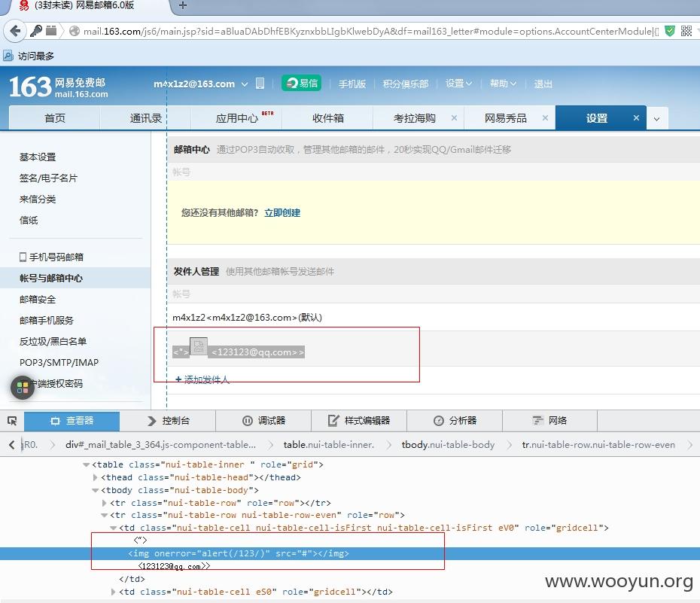Open the 网络 network tab

click(550, 421)
